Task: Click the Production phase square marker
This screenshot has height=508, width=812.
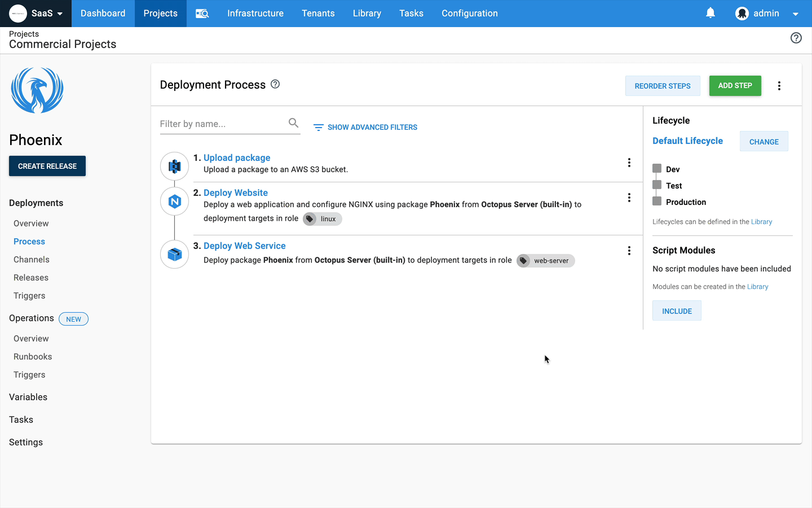Action: [x=657, y=201]
